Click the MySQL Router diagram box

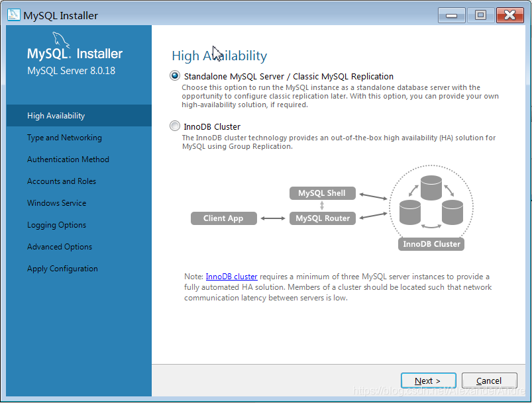tap(323, 218)
